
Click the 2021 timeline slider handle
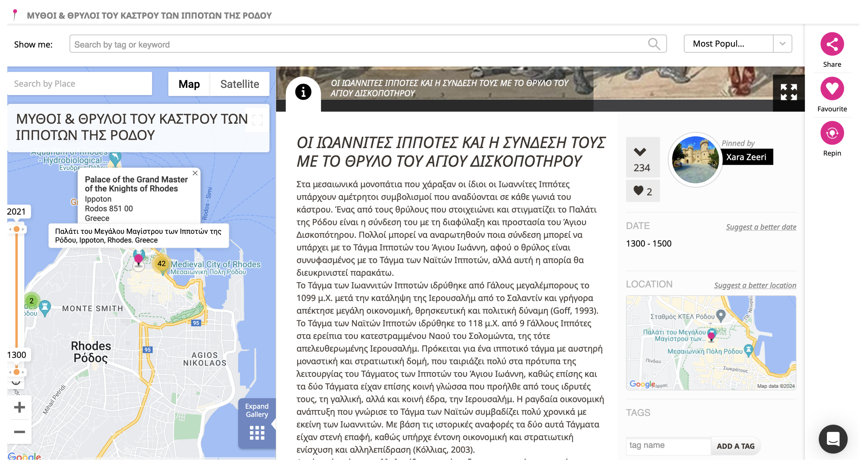16,229
